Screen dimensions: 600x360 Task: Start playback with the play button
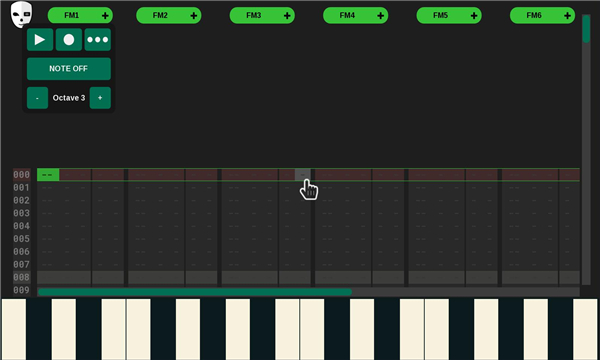click(40, 39)
